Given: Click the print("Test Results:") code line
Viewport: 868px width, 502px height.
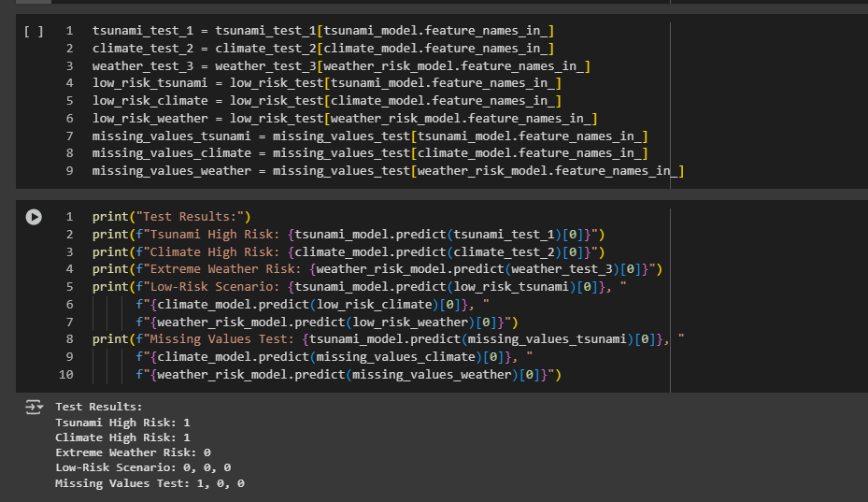Looking at the screenshot, I should [x=172, y=217].
